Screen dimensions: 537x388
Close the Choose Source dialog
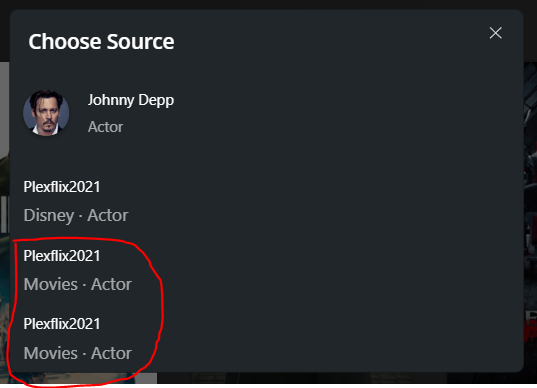pyautogui.click(x=495, y=33)
